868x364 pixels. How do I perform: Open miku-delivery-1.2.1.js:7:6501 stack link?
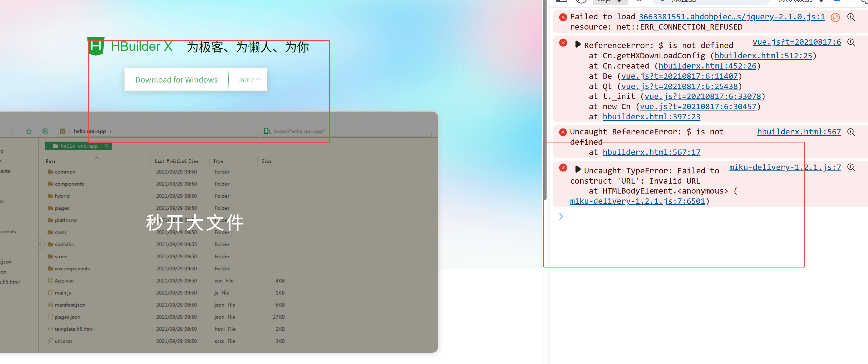[637, 201]
